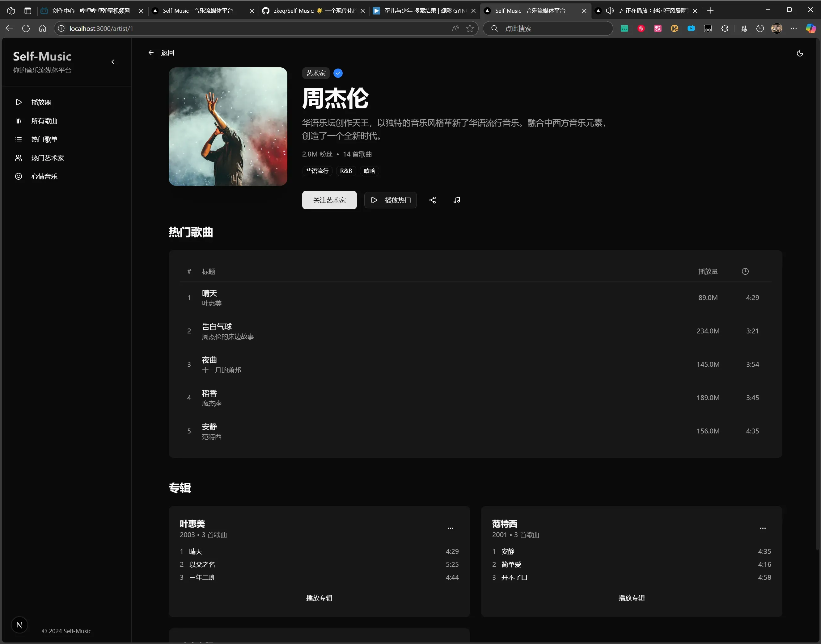Click 播放专辑 under the 范特西 album
This screenshot has height=644, width=821.
coord(631,598)
